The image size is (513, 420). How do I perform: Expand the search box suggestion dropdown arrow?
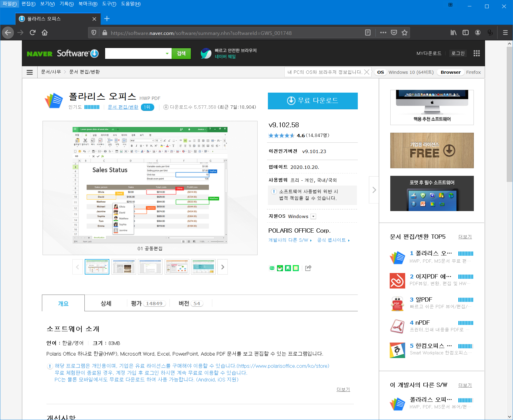[167, 53]
